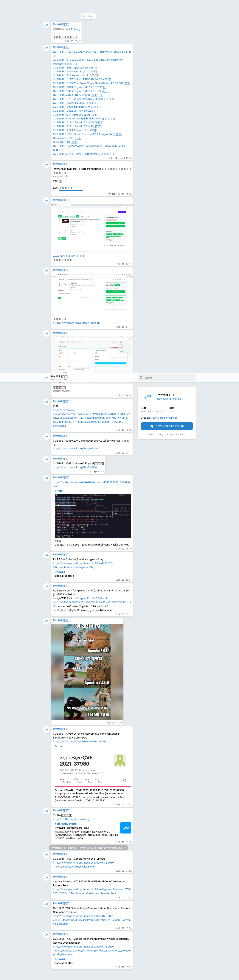Open short.pwnwiki.org link for CVE-2021-30632
The width and height of the screenshot is (239, 980).
(x=75, y=468)
